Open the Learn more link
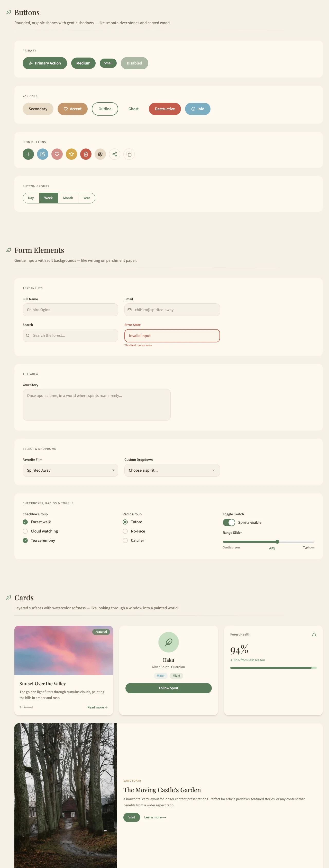Viewport: 329px width, 868px height. click(155, 817)
